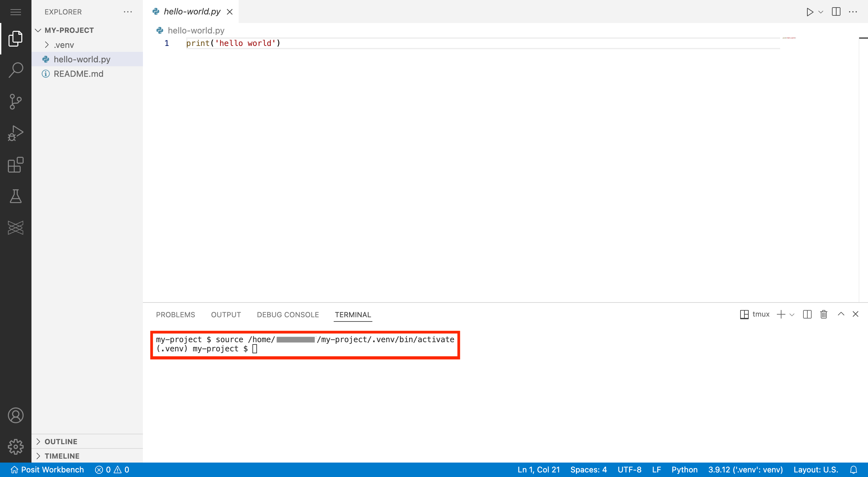The width and height of the screenshot is (868, 477).
Task: Open the Testing flask view
Action: [x=15, y=196]
